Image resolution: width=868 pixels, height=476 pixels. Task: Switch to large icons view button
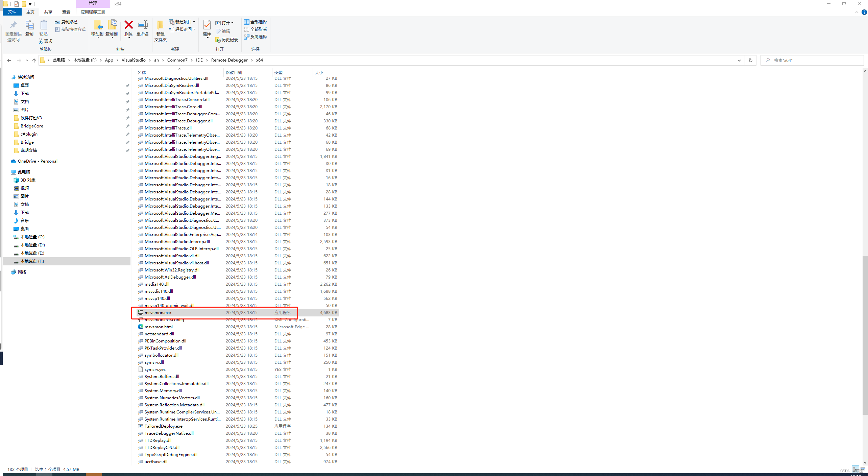coord(863,470)
